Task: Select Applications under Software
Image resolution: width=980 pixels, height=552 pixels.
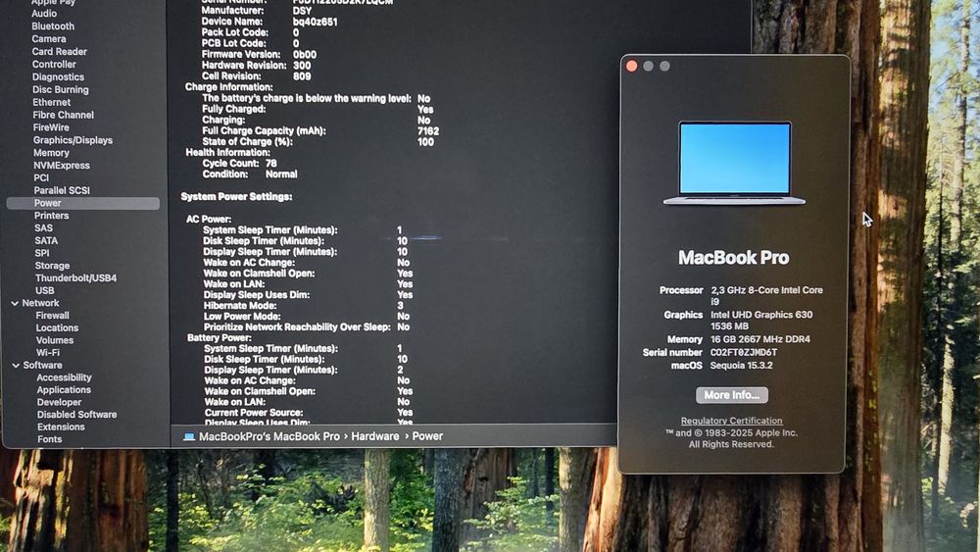Action: tap(64, 390)
